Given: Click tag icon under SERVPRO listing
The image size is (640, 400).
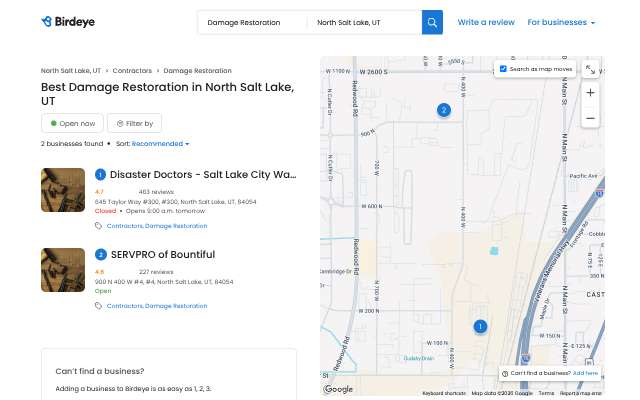Looking at the screenshot, I should (98, 306).
